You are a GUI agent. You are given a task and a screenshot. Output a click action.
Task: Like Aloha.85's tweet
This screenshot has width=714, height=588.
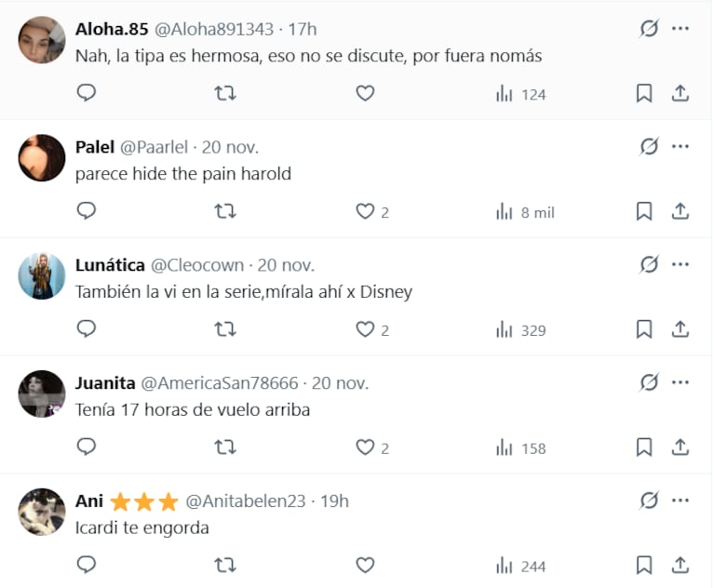(x=365, y=93)
